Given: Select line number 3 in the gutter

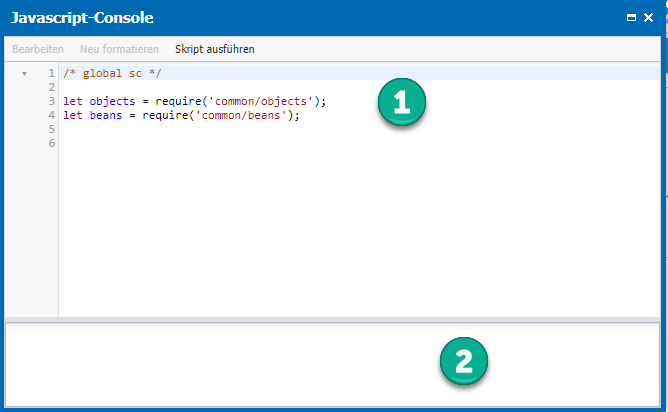Looking at the screenshot, I should [x=52, y=101].
